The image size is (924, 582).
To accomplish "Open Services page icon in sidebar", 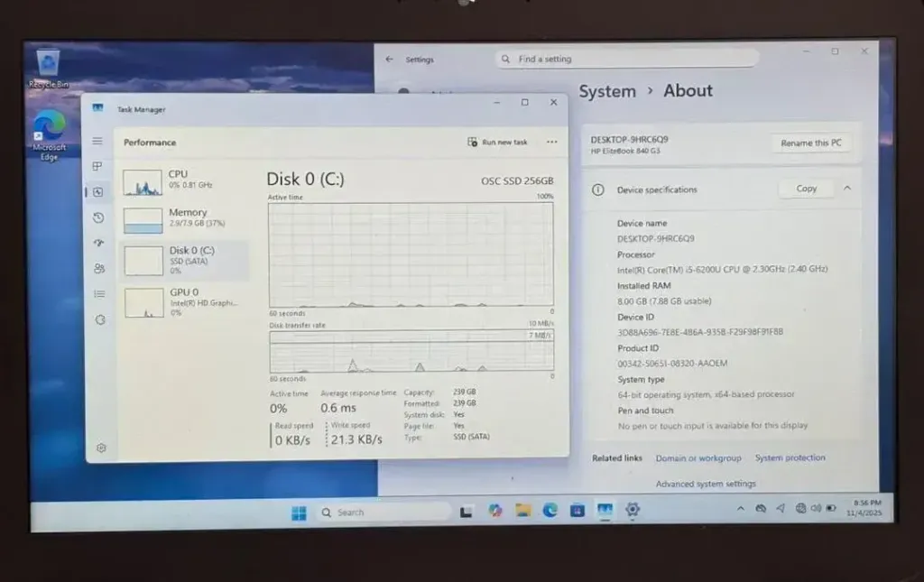I will [100, 319].
